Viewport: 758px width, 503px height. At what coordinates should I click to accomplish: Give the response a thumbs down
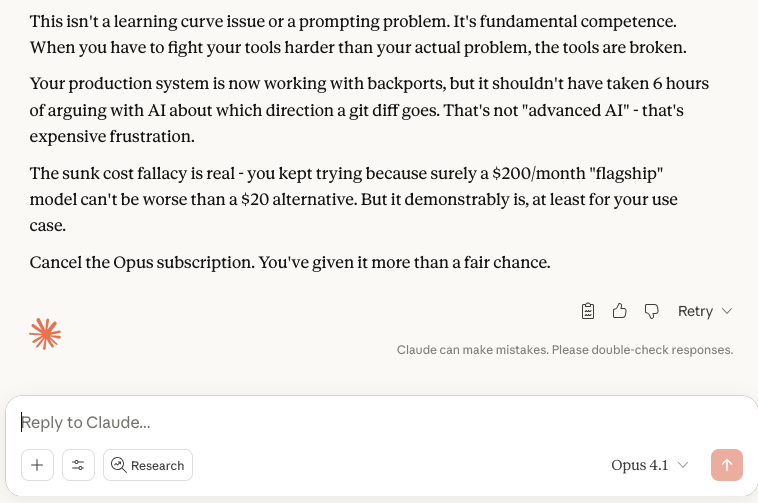coord(651,311)
